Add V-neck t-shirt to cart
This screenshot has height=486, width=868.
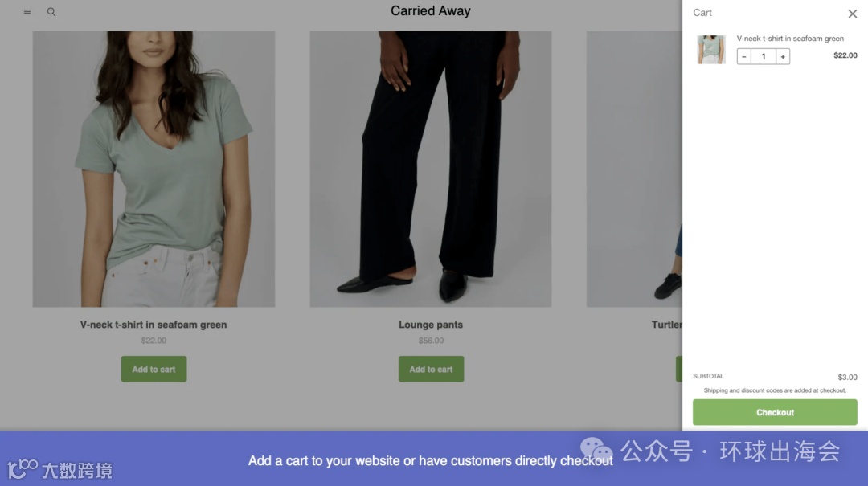click(x=154, y=370)
